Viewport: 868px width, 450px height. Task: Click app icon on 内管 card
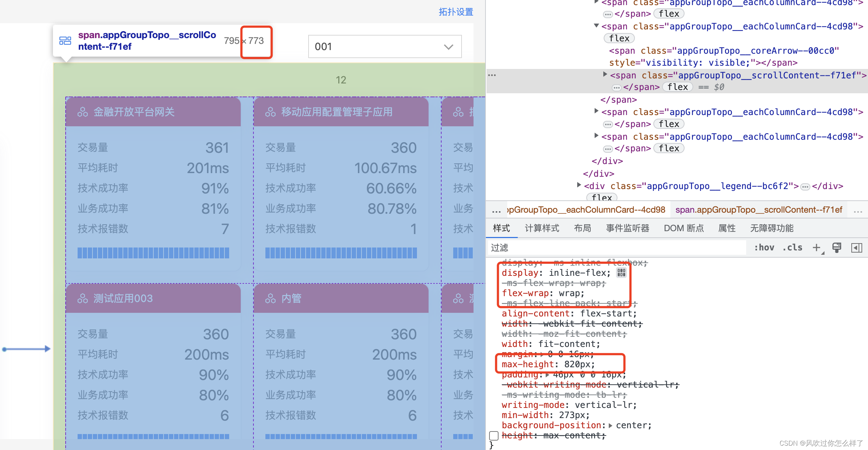[270, 298]
